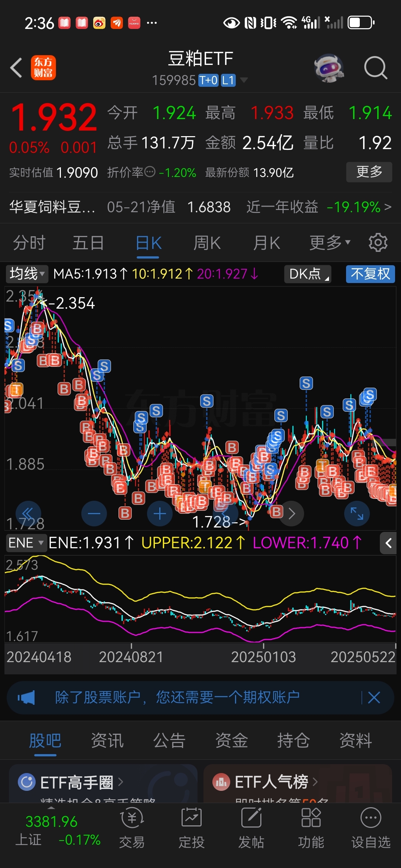Switch to the 周K chart tab

[207, 243]
